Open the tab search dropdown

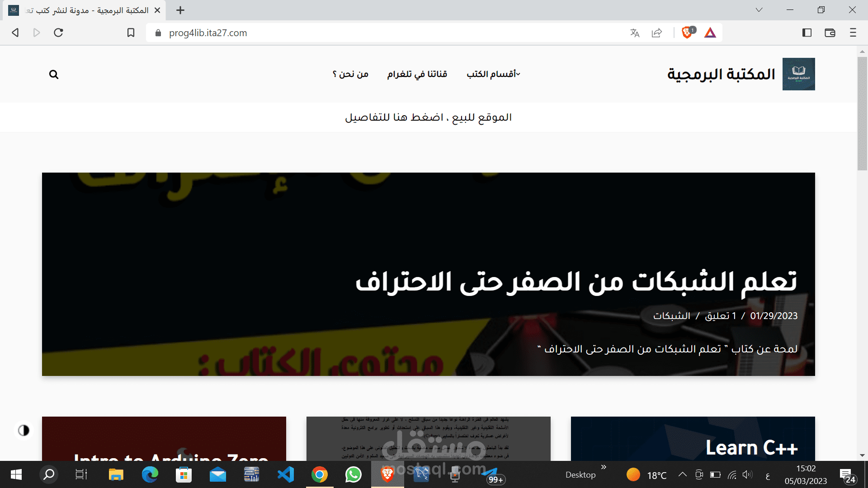pyautogui.click(x=759, y=10)
